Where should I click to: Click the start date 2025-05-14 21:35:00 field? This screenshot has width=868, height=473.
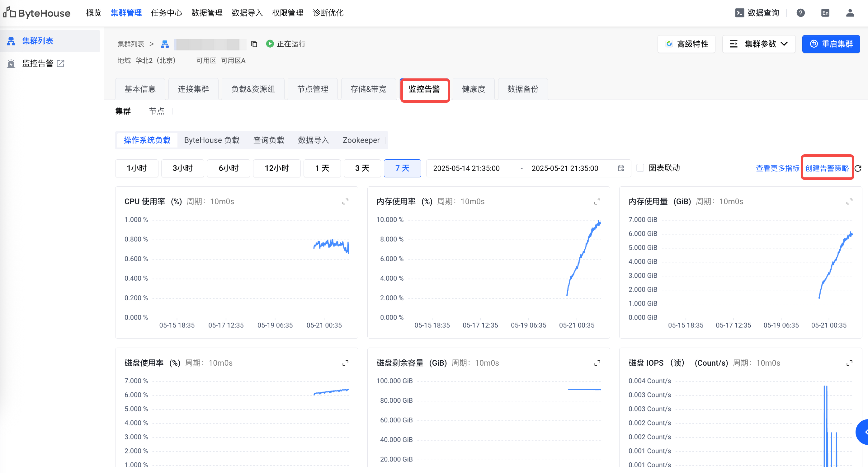[x=466, y=168]
